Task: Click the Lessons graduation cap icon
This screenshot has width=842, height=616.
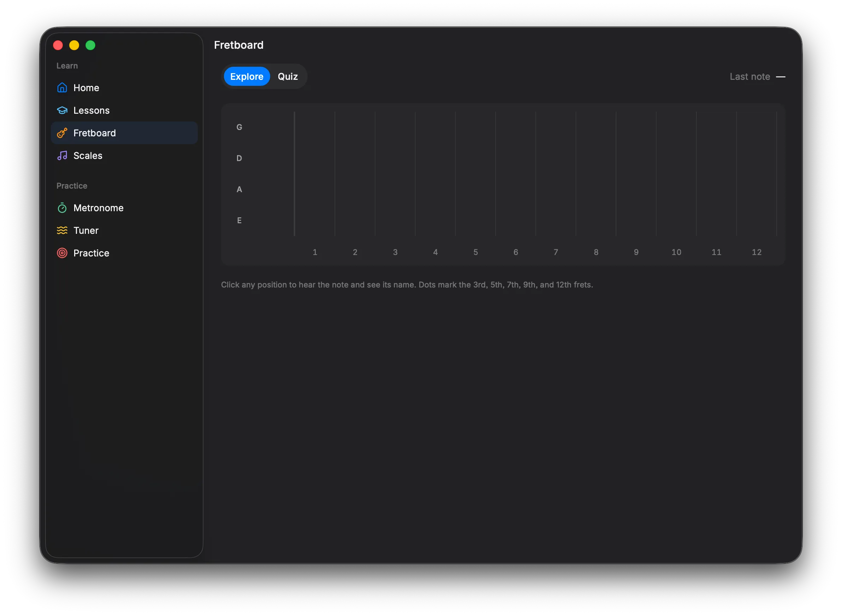Action: coord(62,110)
